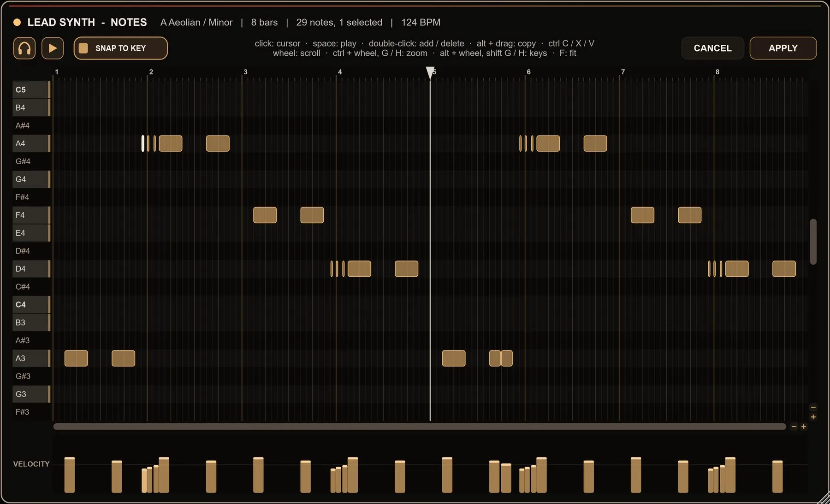The image size is (830, 504).
Task: Click the C5 piano key
Action: click(x=31, y=89)
